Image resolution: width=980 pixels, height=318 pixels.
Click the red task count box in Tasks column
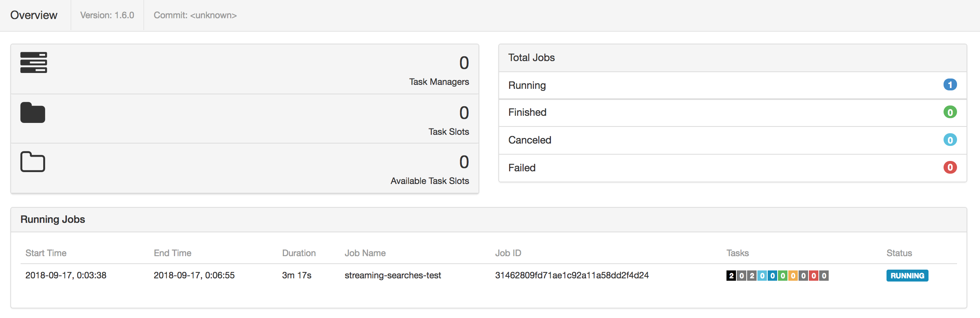click(814, 276)
